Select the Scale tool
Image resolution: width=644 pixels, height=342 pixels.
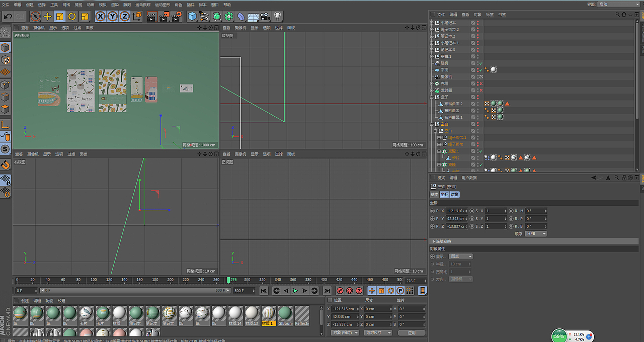(60, 16)
